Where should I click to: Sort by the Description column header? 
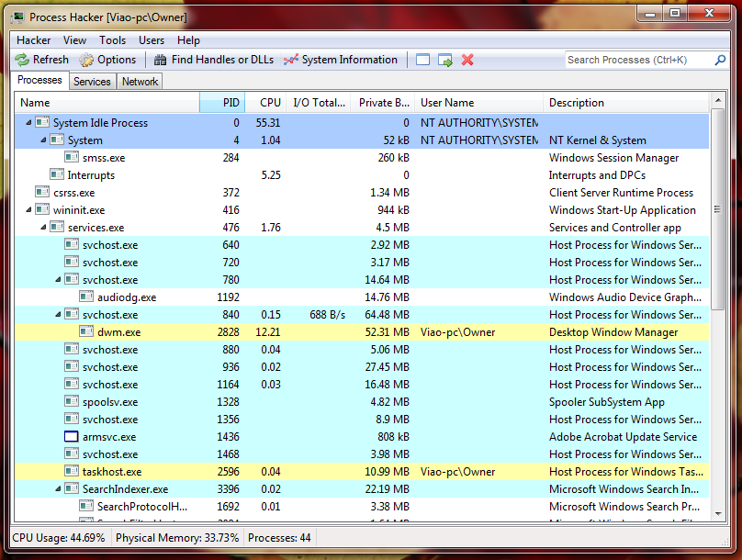(x=626, y=103)
